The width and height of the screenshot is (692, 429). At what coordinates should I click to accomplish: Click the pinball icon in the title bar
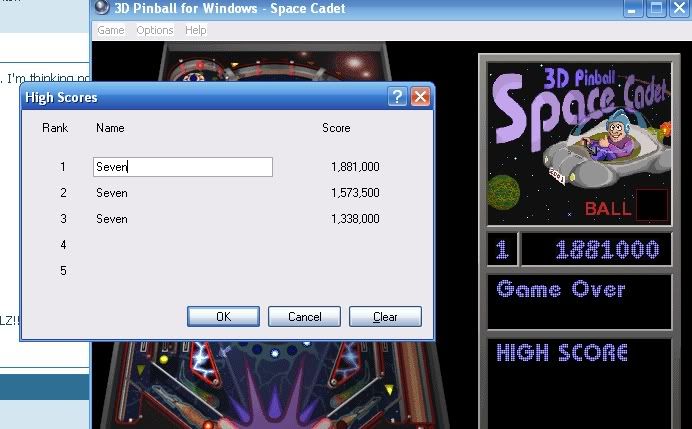point(102,8)
